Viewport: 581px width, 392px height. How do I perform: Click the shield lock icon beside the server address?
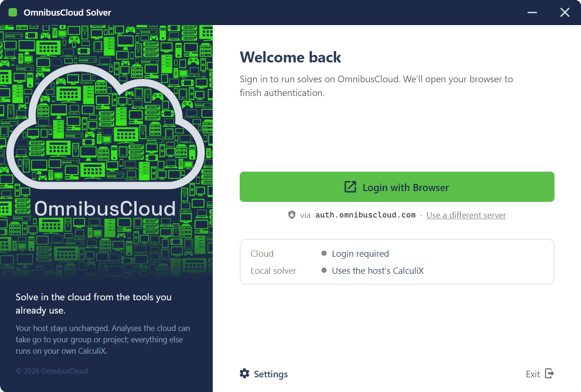[x=292, y=215]
